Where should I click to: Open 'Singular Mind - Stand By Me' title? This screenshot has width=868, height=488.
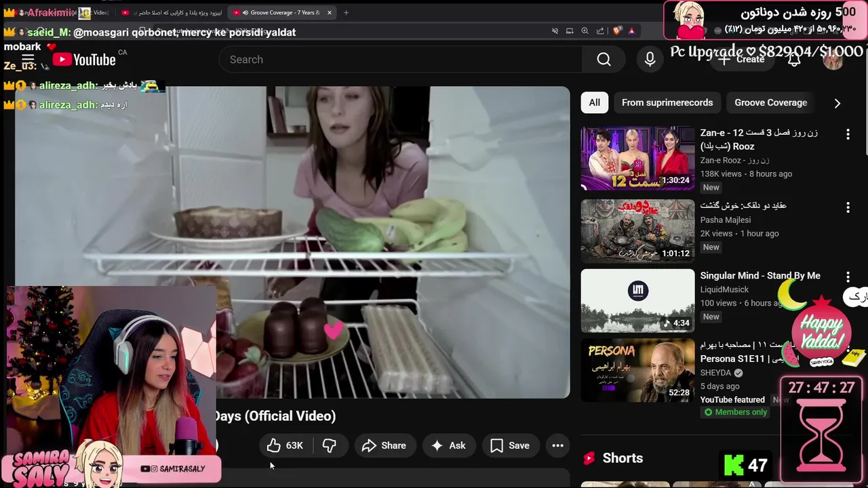coord(760,276)
